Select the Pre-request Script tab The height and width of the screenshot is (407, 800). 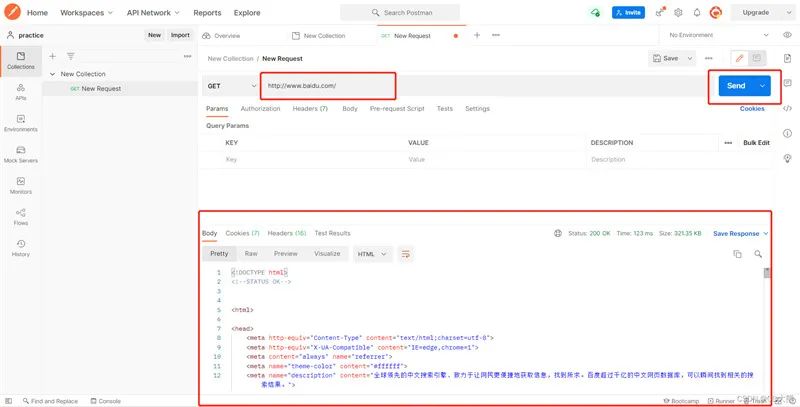397,109
